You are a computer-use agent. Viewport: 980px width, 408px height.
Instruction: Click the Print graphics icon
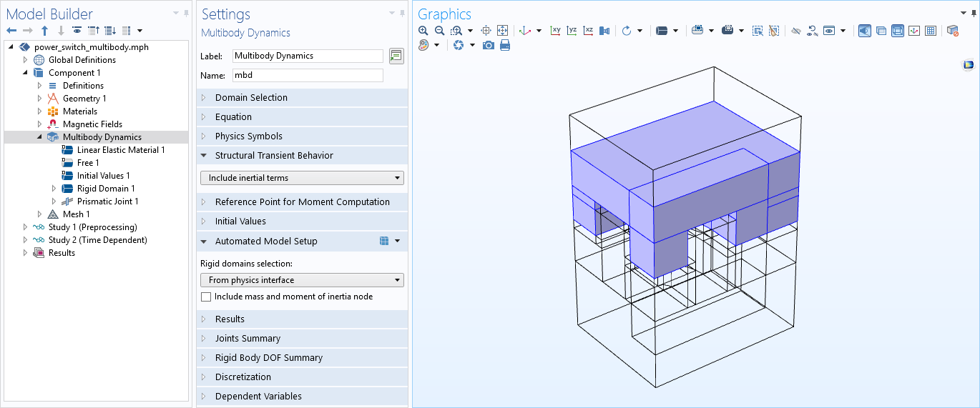tap(505, 45)
